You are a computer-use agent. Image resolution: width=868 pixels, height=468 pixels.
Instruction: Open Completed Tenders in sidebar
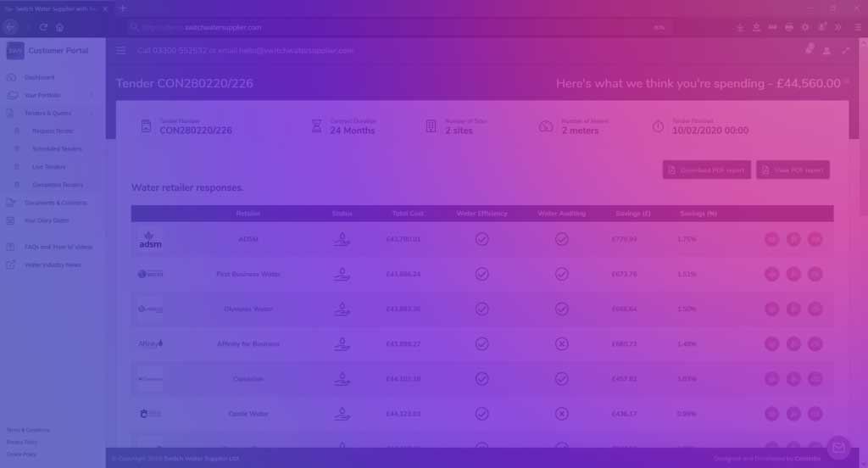pyautogui.click(x=58, y=185)
